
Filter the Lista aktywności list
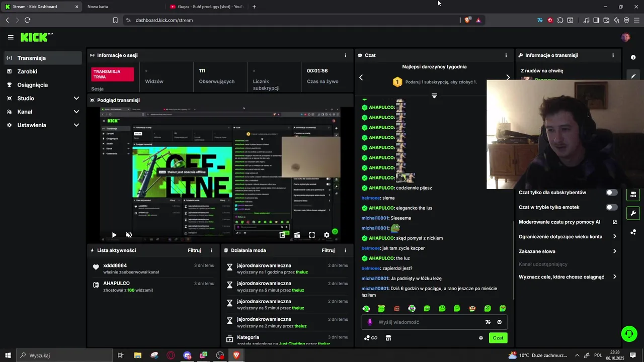coord(194,250)
